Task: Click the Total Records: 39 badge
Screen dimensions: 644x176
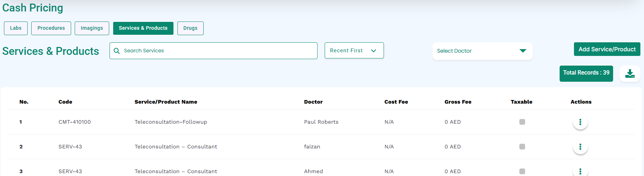Action: [x=586, y=73]
